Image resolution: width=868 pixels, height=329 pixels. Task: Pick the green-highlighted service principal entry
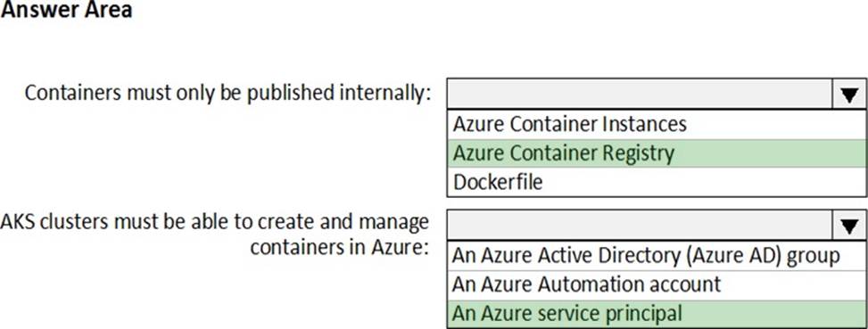657,314
